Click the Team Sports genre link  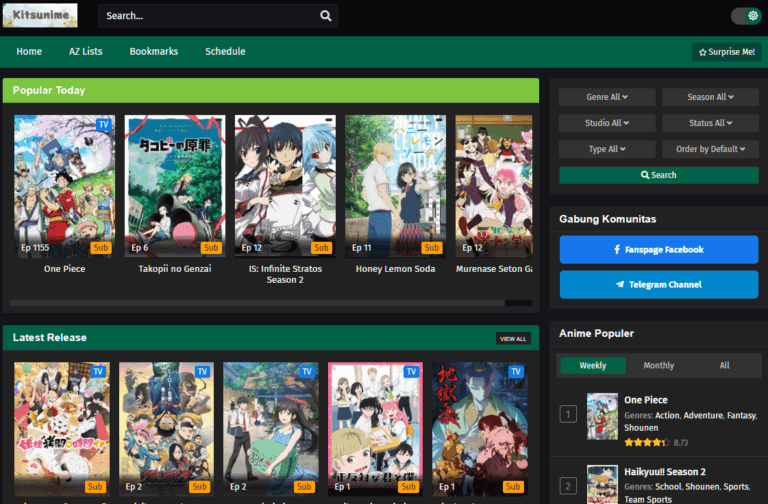(x=648, y=499)
